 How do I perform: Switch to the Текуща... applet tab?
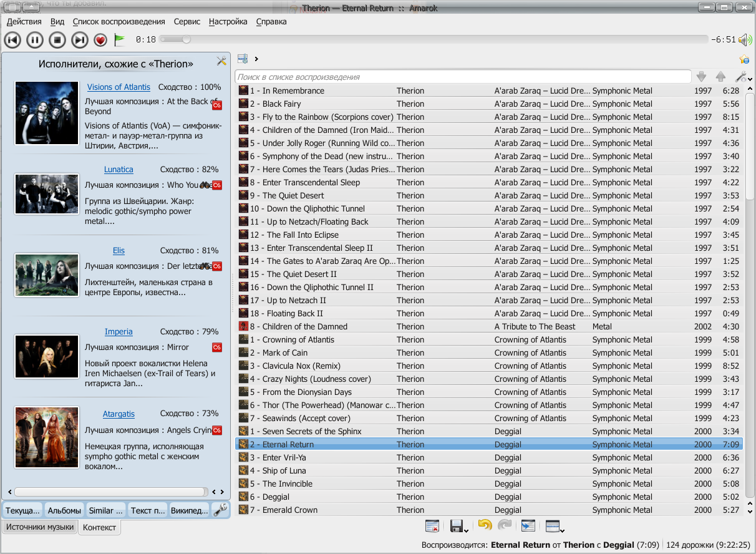pos(22,510)
